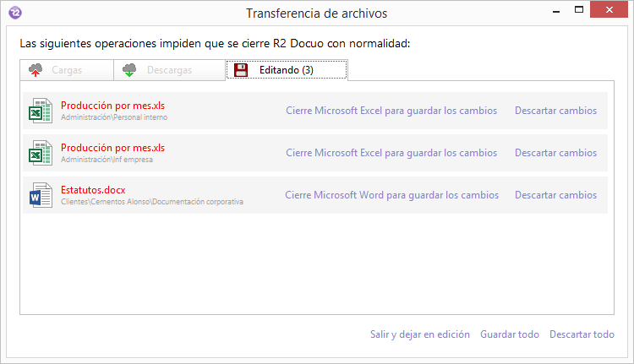Discard changes for the Personal interno file
The width and height of the screenshot is (634, 364).
pyautogui.click(x=555, y=111)
